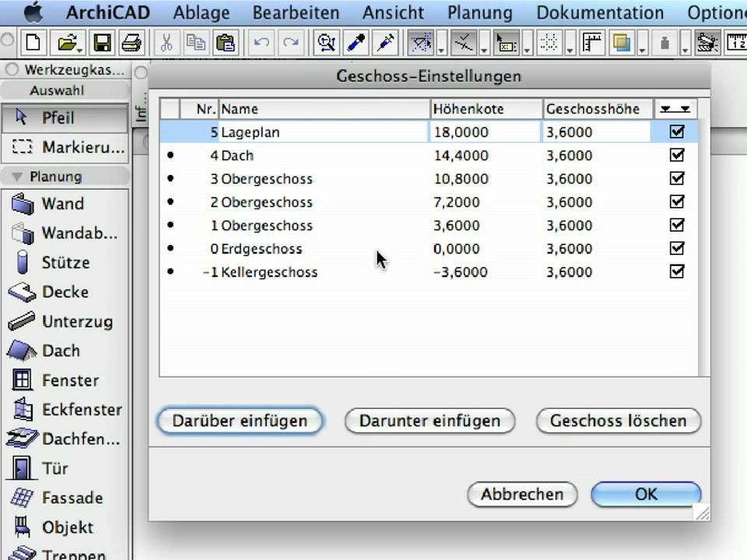Click the Find and Select magnifier icon
The height and width of the screenshot is (560, 747).
327,44
